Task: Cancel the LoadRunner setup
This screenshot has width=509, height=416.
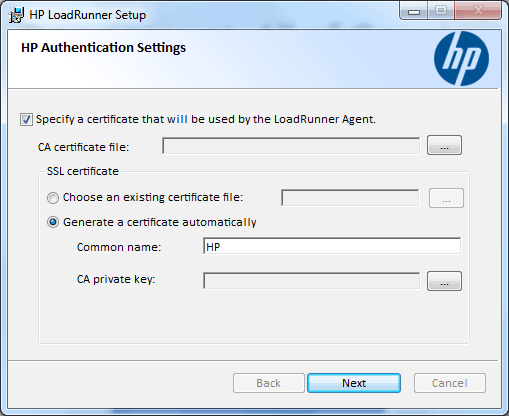Action: tap(450, 383)
